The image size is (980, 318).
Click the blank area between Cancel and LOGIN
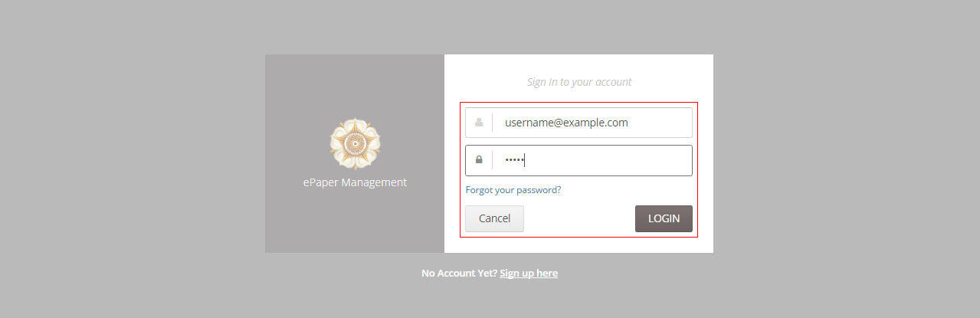click(579, 218)
